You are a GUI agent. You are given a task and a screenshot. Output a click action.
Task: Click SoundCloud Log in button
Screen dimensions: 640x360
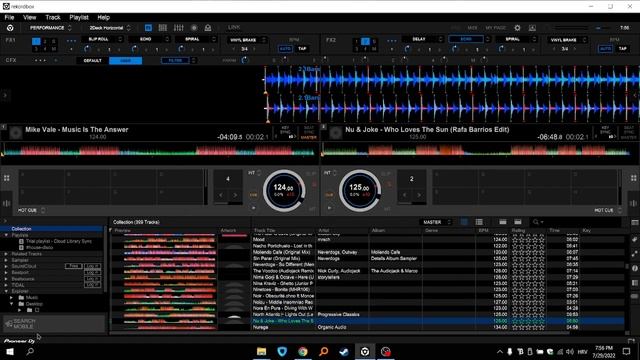[92, 266]
